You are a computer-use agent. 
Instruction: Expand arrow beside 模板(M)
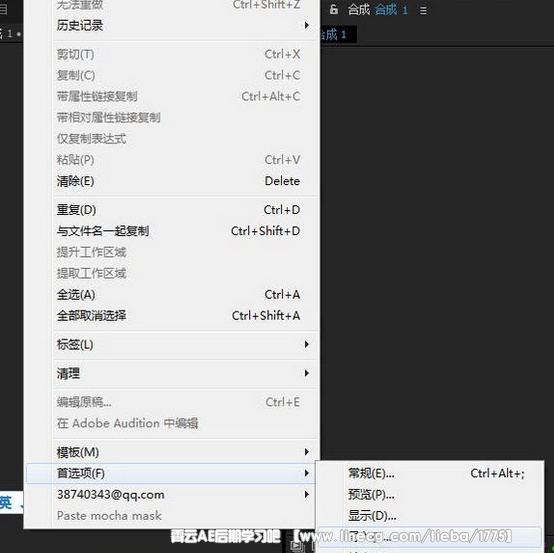(x=307, y=452)
